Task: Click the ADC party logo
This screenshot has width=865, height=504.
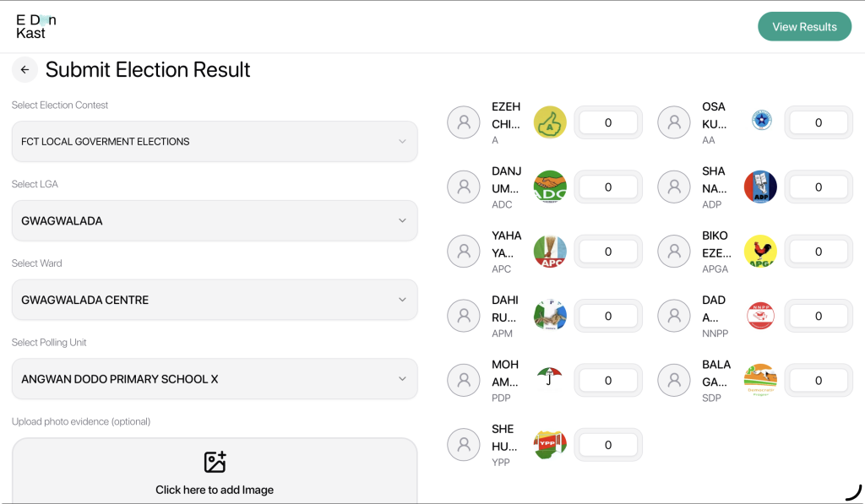Action: [550, 187]
